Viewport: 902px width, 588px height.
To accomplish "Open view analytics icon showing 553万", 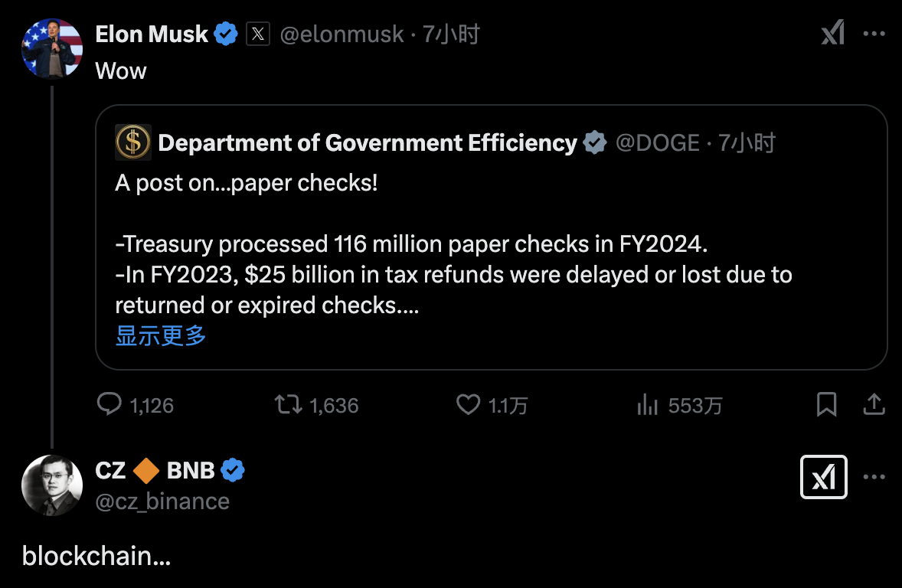I will [x=648, y=404].
